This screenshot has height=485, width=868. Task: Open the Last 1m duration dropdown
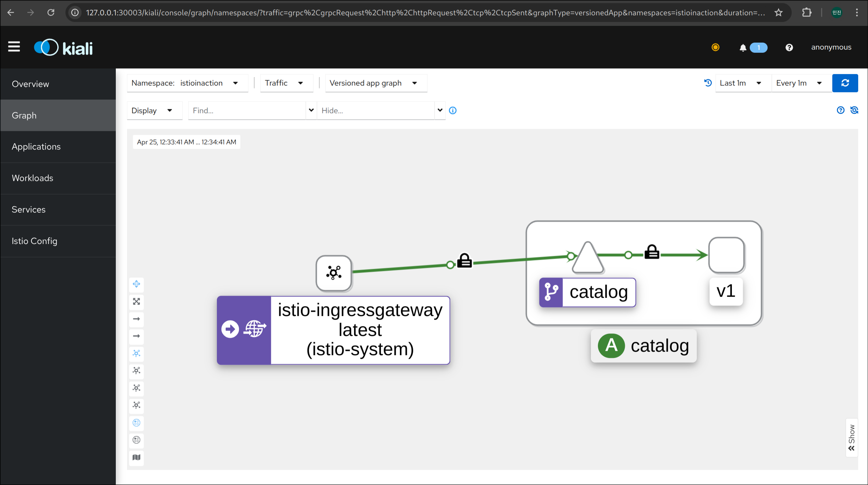(743, 83)
